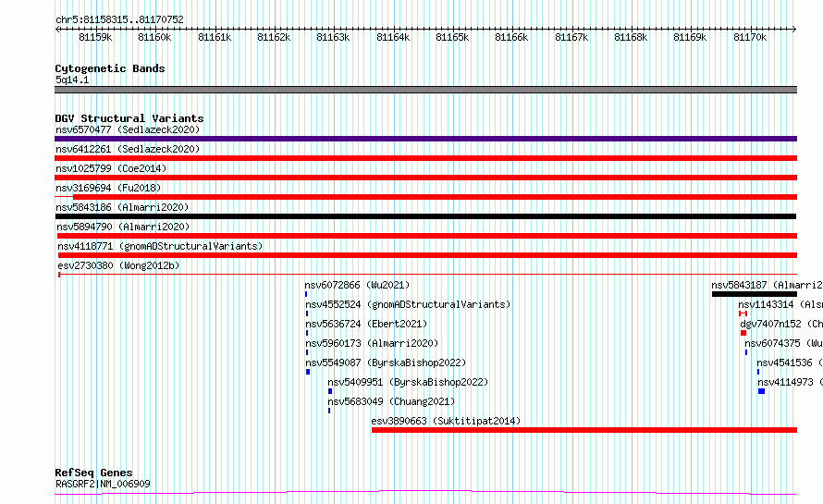
Task: Click the 81162k ruler tick label
Action: 274,37
